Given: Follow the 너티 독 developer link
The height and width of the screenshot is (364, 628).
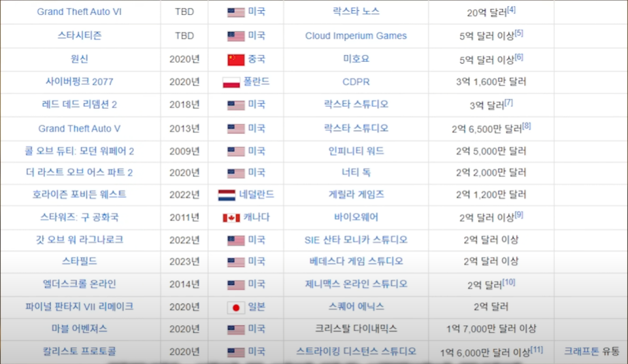Looking at the screenshot, I should pyautogui.click(x=356, y=173).
